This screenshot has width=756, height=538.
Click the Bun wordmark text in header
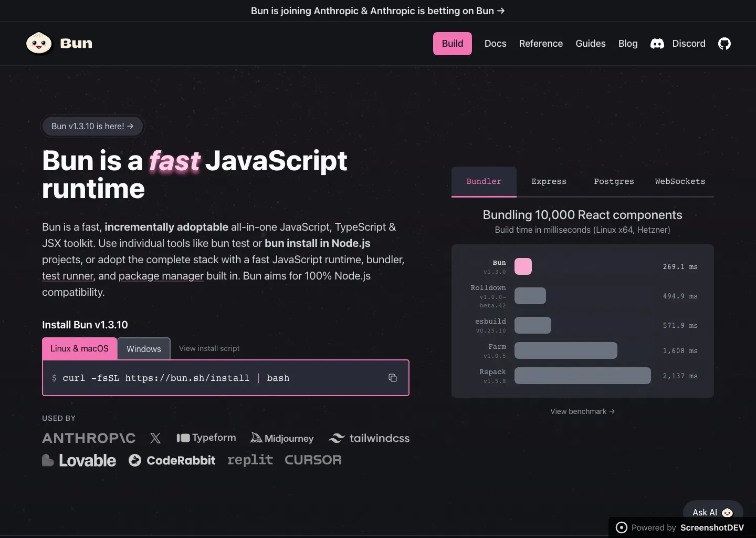[x=76, y=43]
